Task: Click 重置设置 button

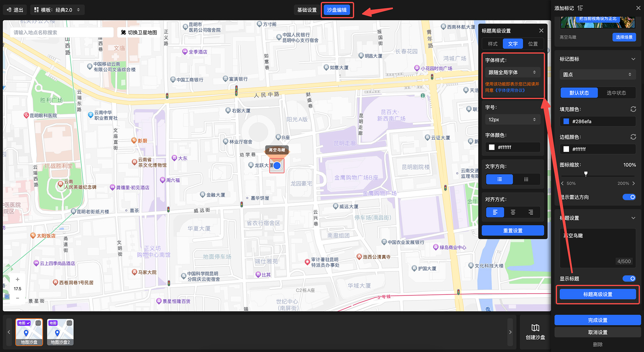Action: click(513, 230)
